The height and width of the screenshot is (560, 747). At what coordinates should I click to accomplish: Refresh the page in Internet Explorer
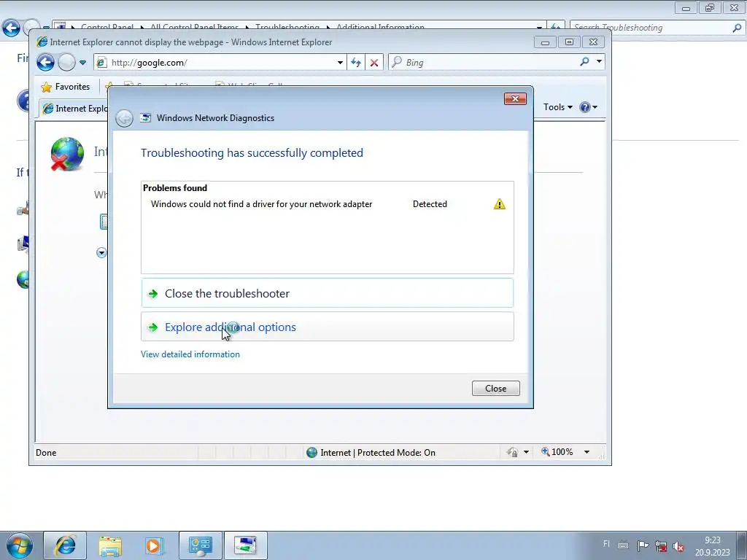coord(356,63)
